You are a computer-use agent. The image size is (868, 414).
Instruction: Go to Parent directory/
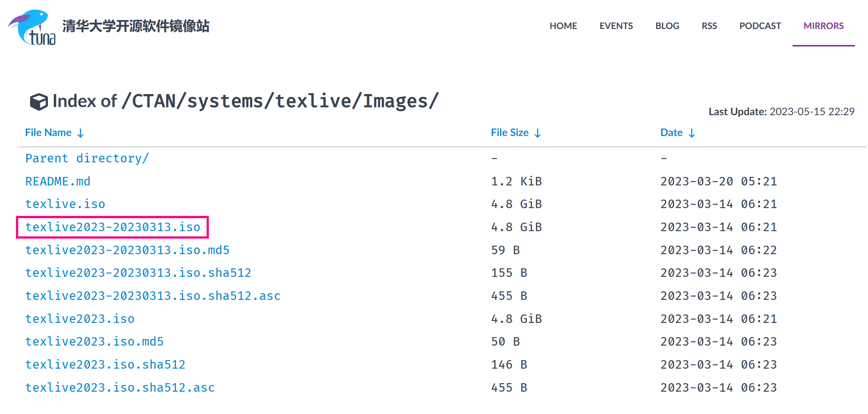(x=87, y=159)
